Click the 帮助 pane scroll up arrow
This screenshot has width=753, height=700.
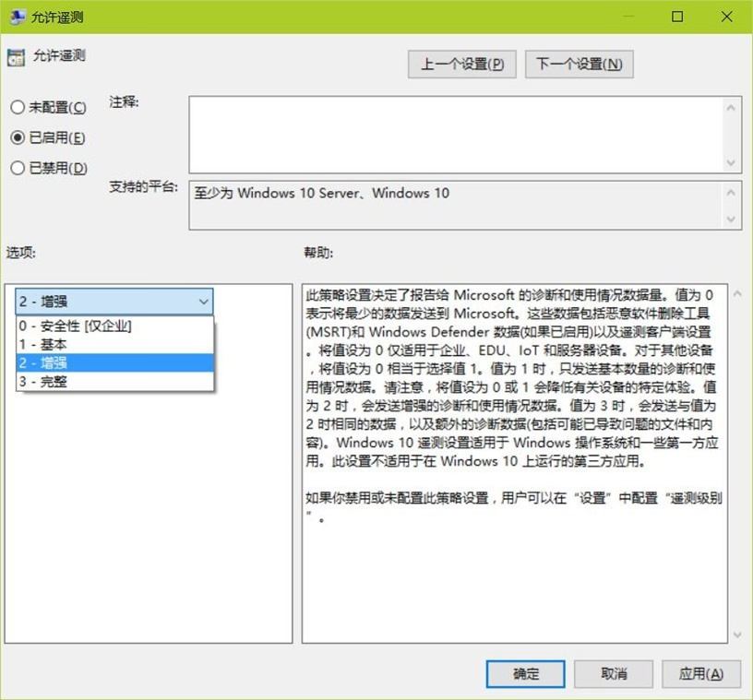(737, 294)
